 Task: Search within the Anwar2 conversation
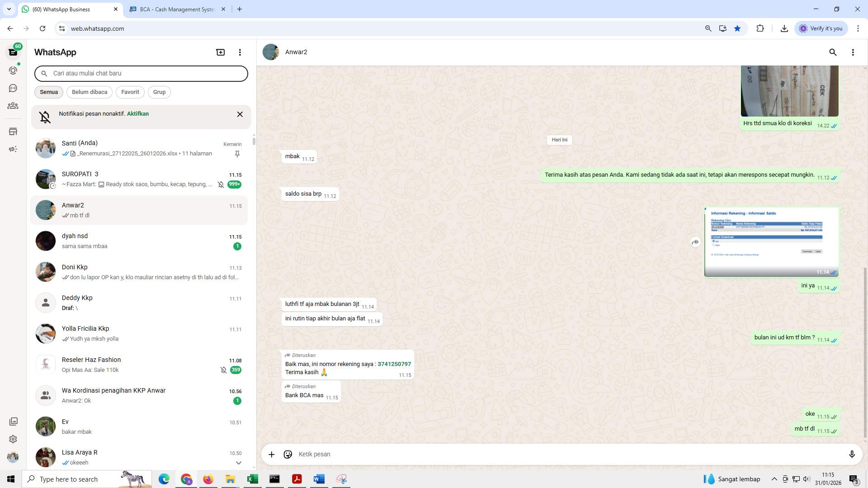coord(833,52)
